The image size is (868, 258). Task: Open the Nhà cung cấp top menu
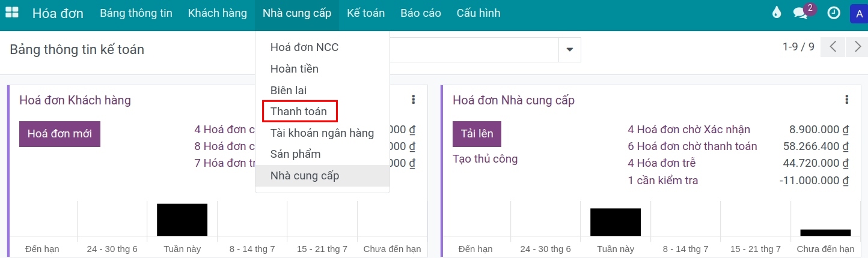297,13
